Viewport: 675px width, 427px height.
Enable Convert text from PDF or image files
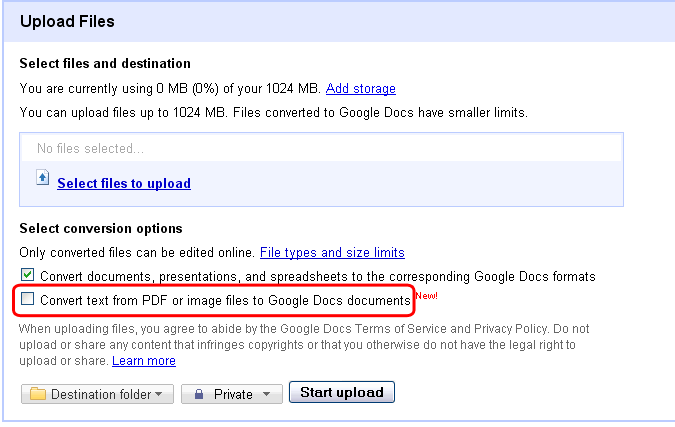pos(28,299)
